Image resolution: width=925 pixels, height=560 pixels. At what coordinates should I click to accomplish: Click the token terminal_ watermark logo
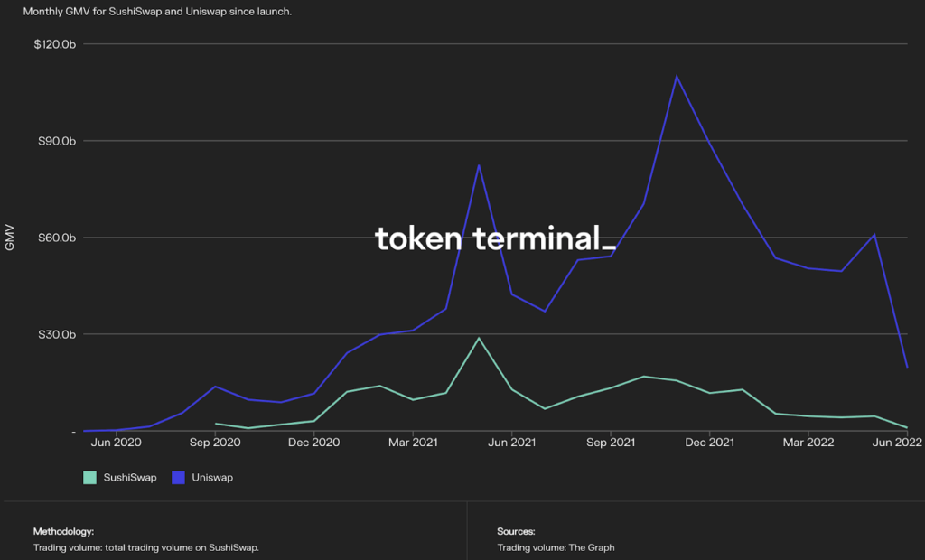(495, 239)
